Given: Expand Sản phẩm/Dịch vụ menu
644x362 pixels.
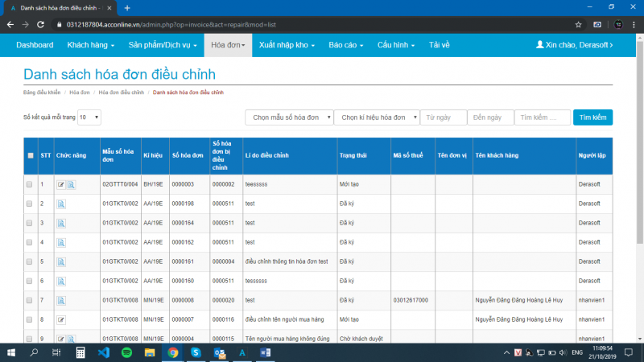Looking at the screenshot, I should [x=163, y=45].
